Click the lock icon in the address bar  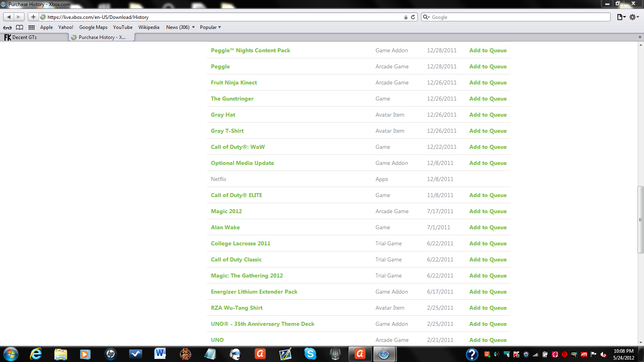(x=406, y=17)
